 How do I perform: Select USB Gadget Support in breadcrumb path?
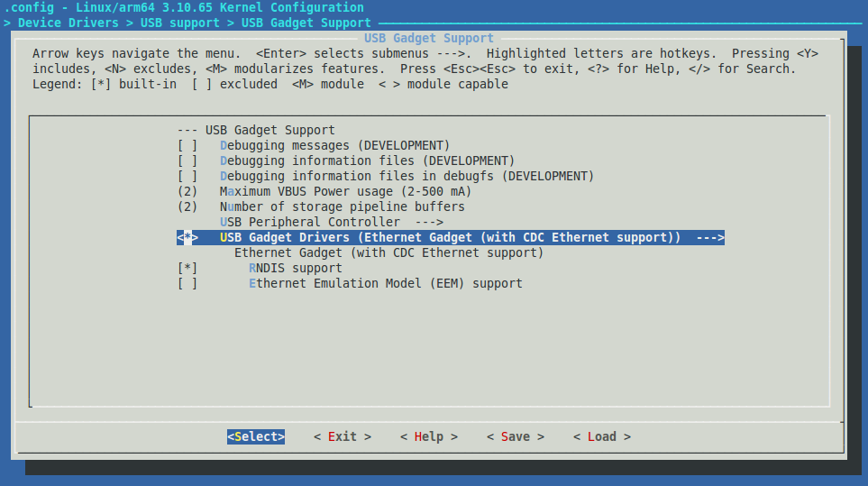306,23
